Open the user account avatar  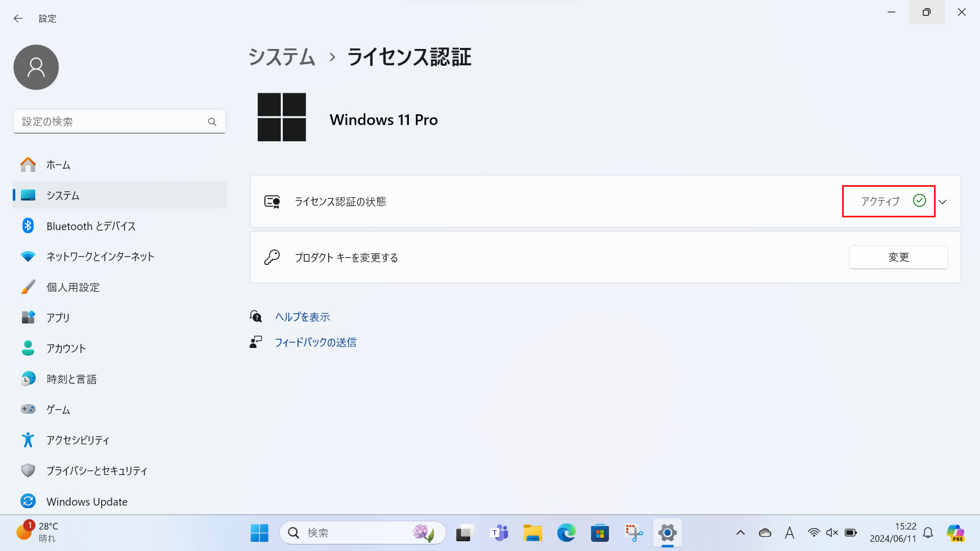(x=36, y=67)
